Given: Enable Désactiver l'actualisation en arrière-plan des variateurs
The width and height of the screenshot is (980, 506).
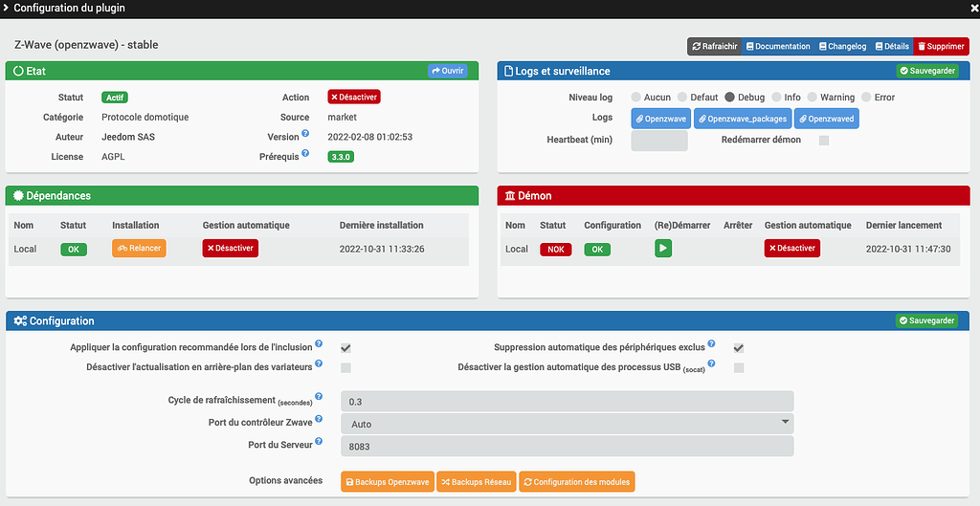Looking at the screenshot, I should (345, 367).
